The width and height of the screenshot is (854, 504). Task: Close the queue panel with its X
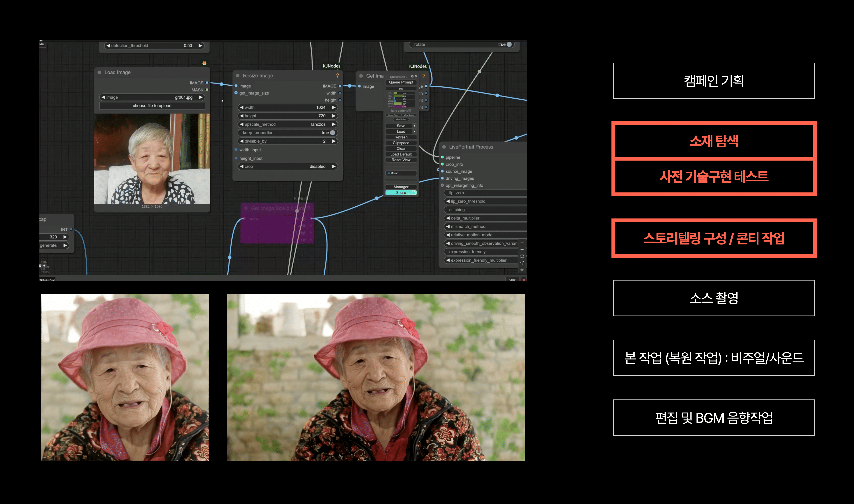point(416,76)
